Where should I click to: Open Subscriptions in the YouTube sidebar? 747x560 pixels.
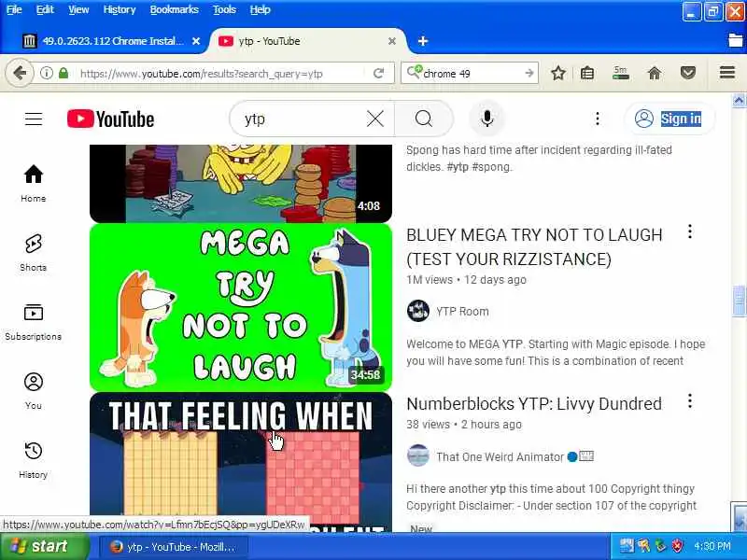tap(34, 322)
